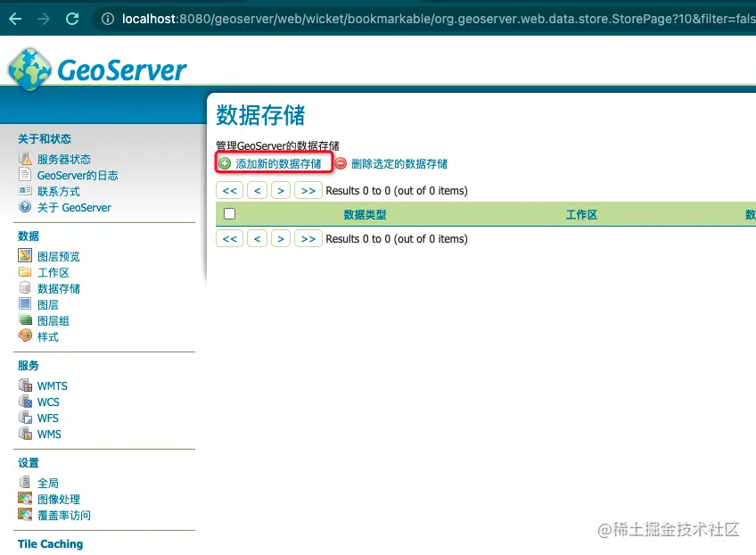Click the red minus remove icon
Viewport: 756px width, 555px height.
[341, 163]
